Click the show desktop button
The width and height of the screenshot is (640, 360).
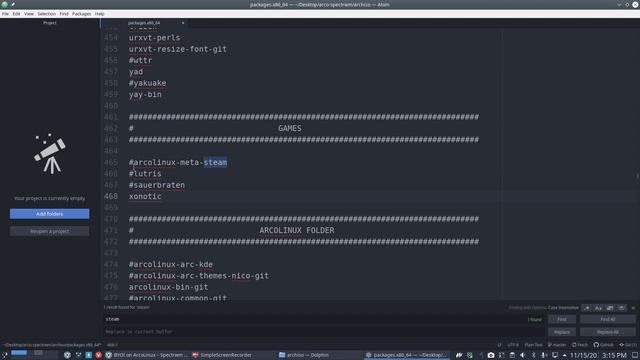(635, 355)
